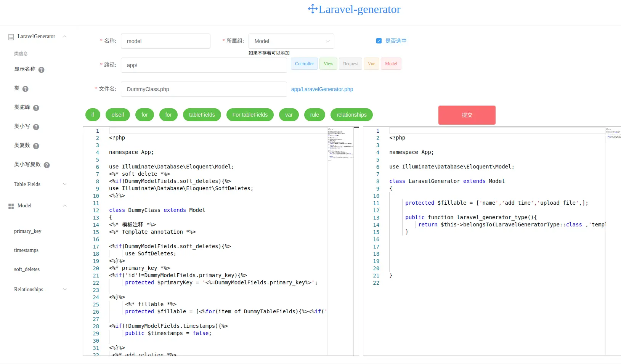
Task: Open the app/LaravelGenerator.php link
Action: 322,89
